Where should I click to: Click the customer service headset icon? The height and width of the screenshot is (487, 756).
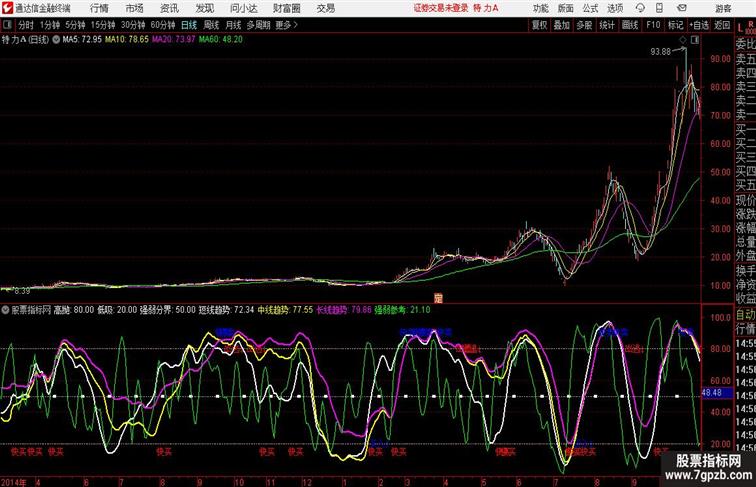tap(640, 8)
